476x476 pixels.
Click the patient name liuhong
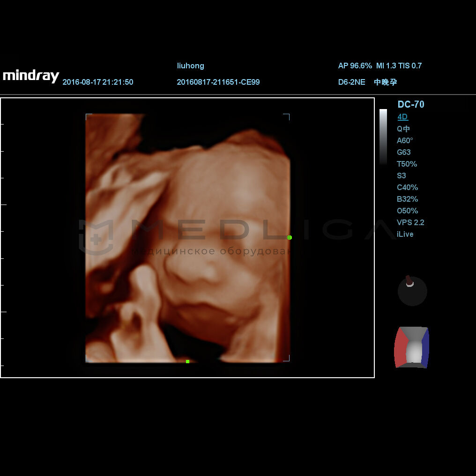[x=190, y=66]
